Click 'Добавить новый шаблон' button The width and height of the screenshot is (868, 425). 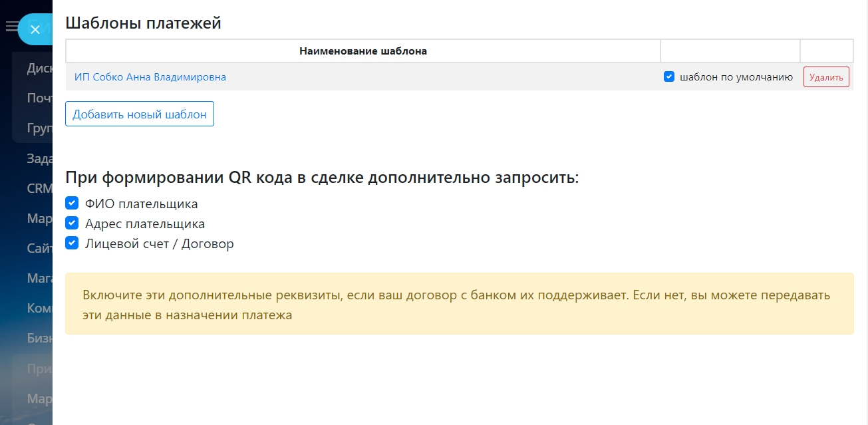click(x=140, y=114)
